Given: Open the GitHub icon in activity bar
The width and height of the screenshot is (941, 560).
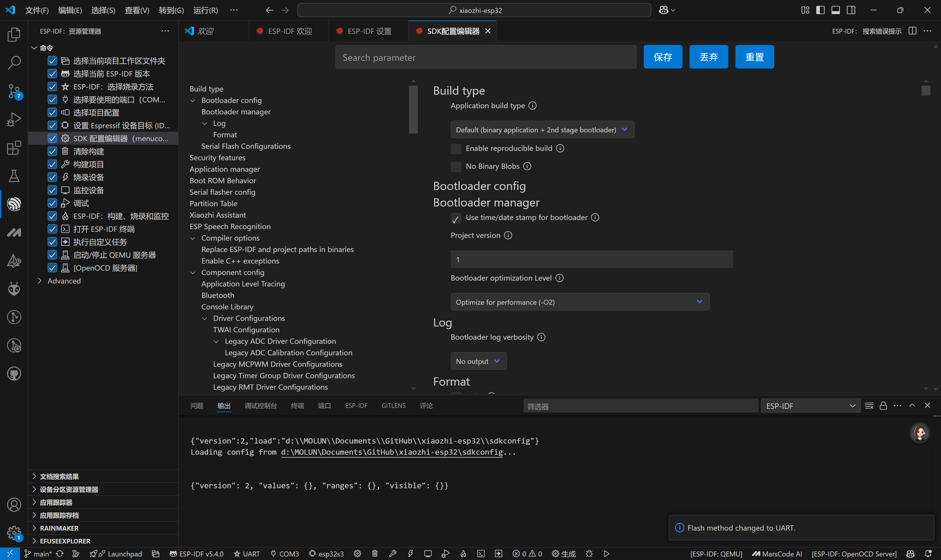Looking at the screenshot, I should pos(14,374).
